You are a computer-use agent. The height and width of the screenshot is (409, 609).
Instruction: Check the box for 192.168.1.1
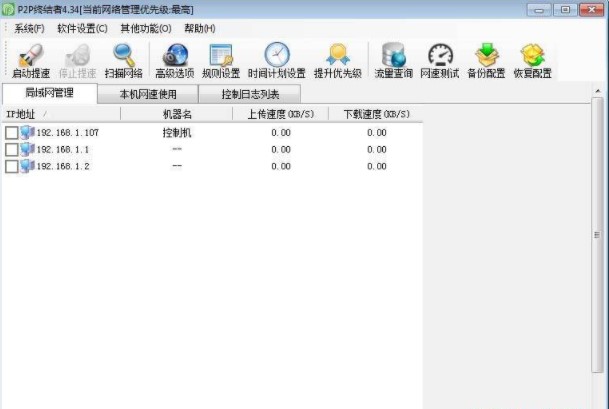tap(12, 150)
